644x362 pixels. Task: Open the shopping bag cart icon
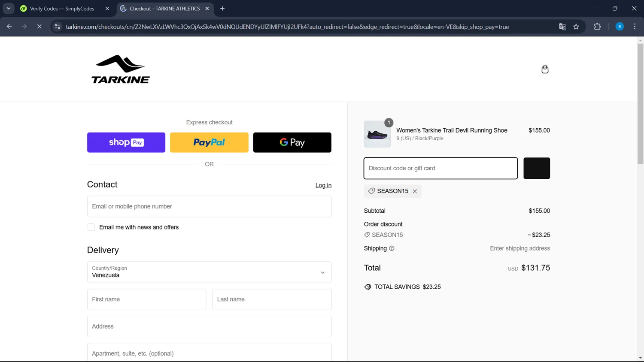545,69
